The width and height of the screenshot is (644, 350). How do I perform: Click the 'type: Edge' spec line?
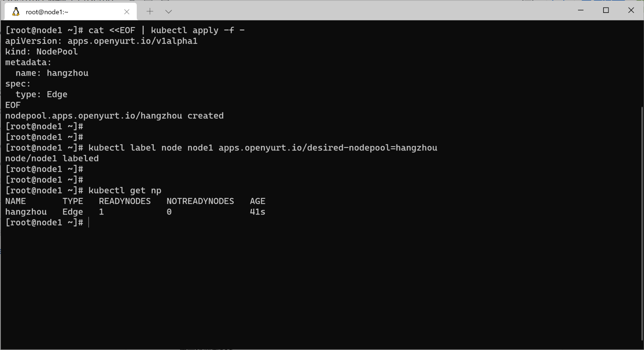[x=41, y=95]
